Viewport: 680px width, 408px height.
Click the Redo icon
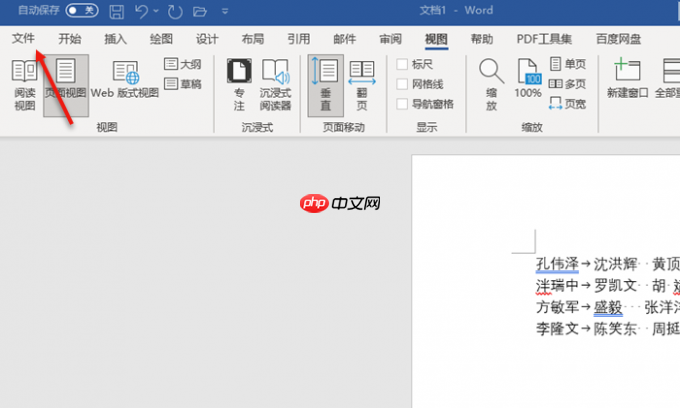175,11
